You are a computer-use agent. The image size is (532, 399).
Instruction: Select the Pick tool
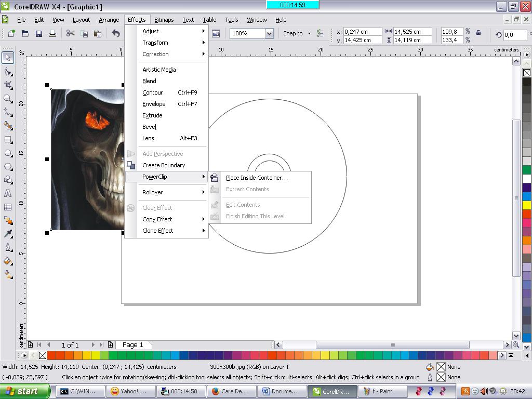pyautogui.click(x=7, y=57)
